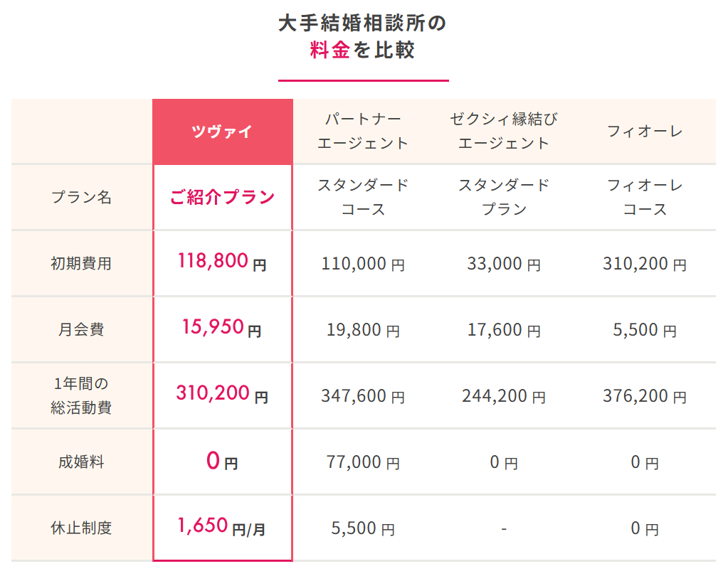
Task: Click the 月会費 row label
Action: [x=81, y=330]
